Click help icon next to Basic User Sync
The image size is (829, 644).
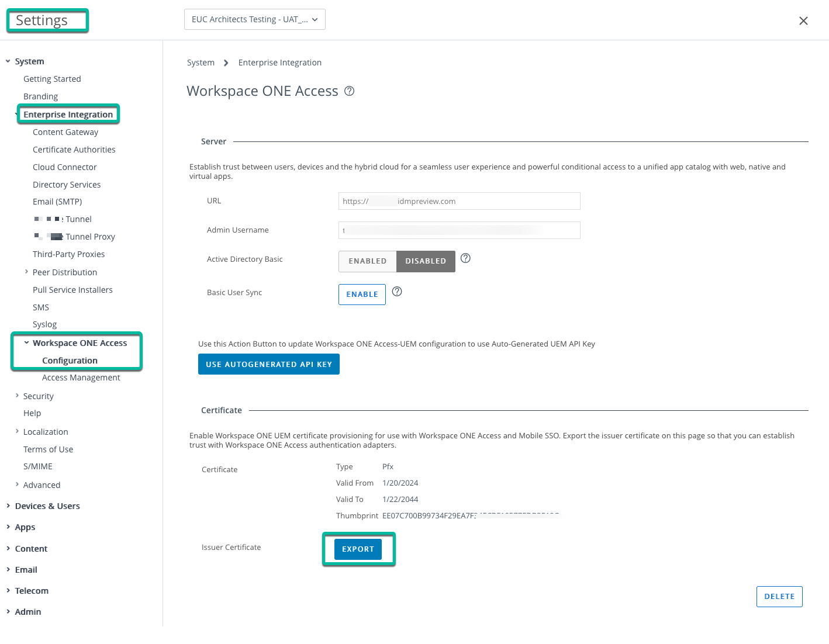coord(397,292)
